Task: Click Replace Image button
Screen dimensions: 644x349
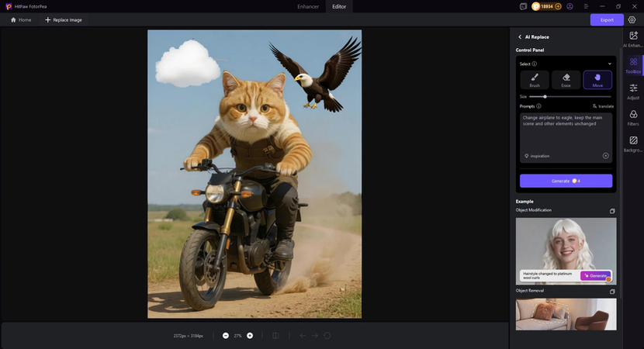Action: (x=64, y=19)
